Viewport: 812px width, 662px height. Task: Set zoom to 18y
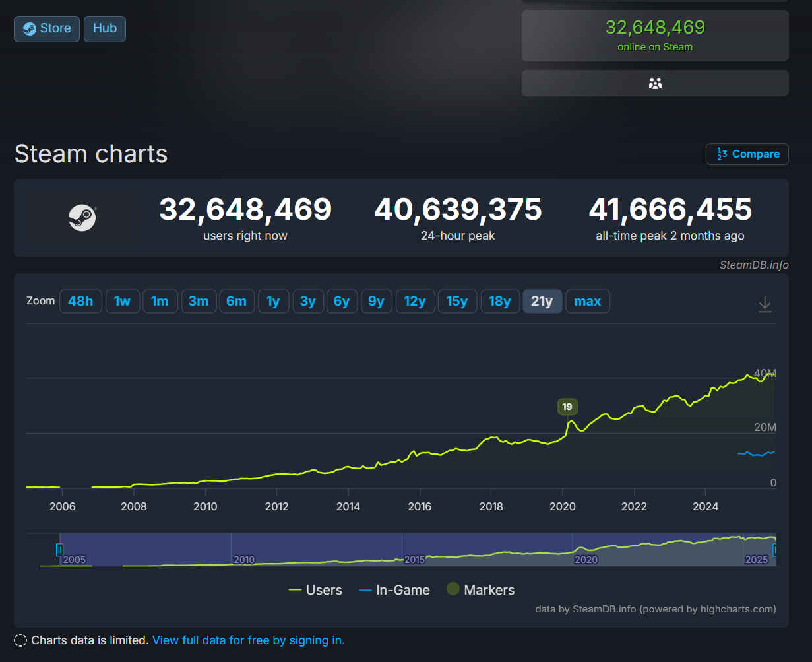(500, 301)
